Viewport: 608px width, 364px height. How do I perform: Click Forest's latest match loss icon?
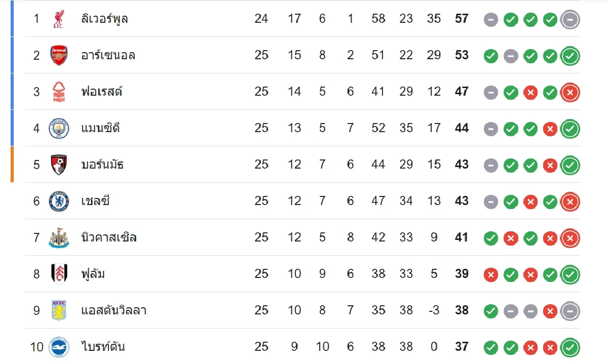tap(570, 92)
